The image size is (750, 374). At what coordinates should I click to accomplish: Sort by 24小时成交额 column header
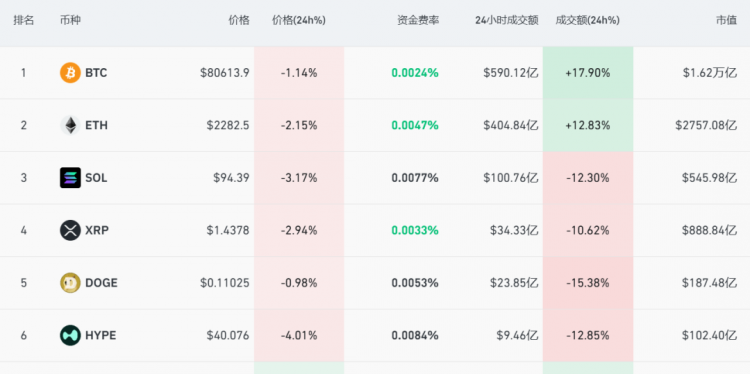coord(507,20)
